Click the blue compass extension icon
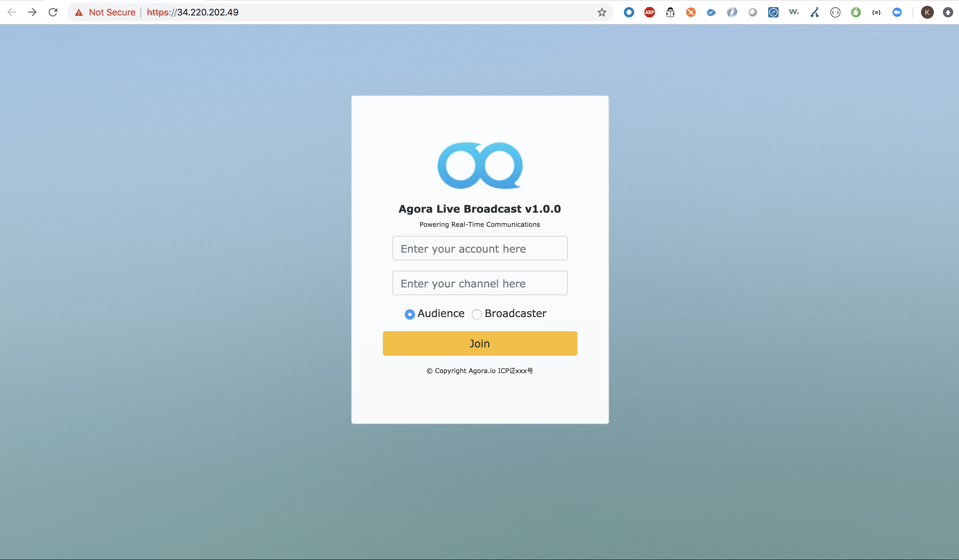This screenshot has height=560, width=959. pyautogui.click(x=773, y=12)
